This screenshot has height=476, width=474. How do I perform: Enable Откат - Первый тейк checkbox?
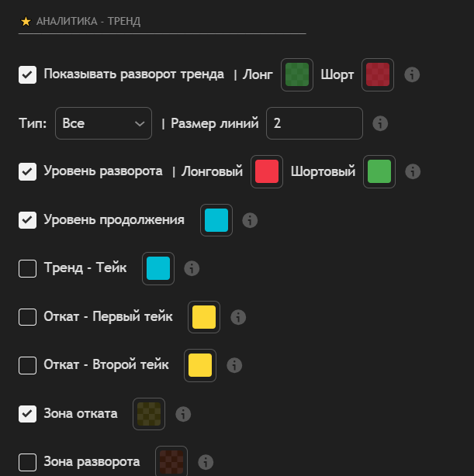[28, 316]
